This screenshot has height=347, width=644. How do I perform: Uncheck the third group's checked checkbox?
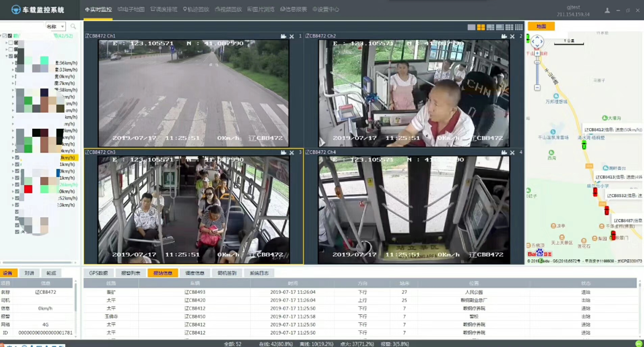[x=11, y=56]
